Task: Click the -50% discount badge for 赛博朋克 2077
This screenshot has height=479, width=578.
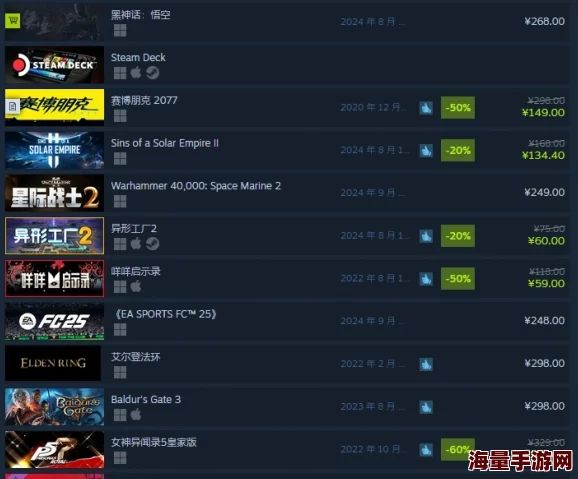Action: tap(458, 108)
